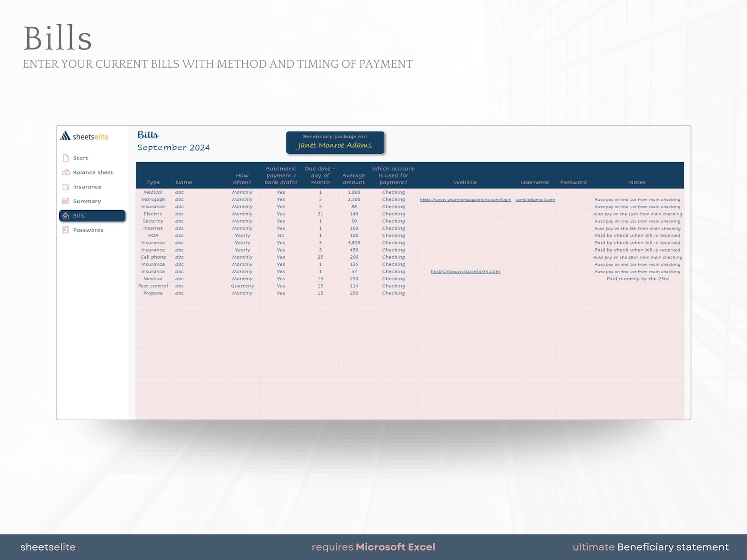Select the HOA type cell

(x=153, y=236)
